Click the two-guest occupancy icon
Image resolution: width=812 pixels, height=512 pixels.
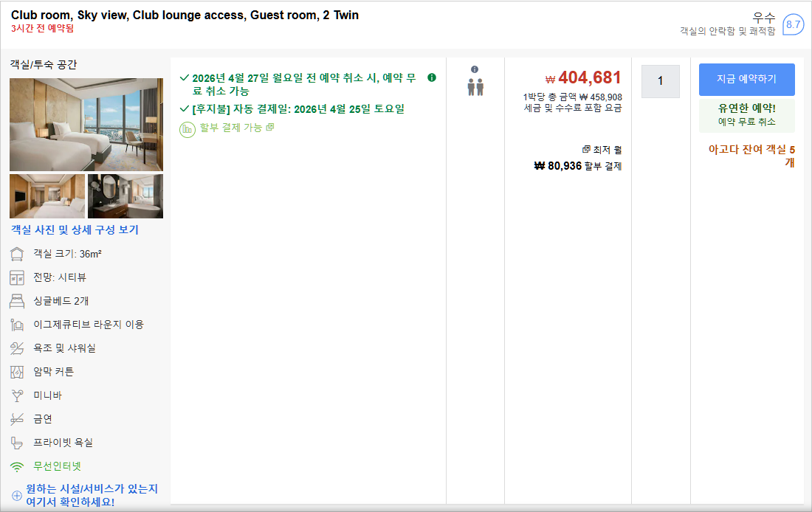475,87
